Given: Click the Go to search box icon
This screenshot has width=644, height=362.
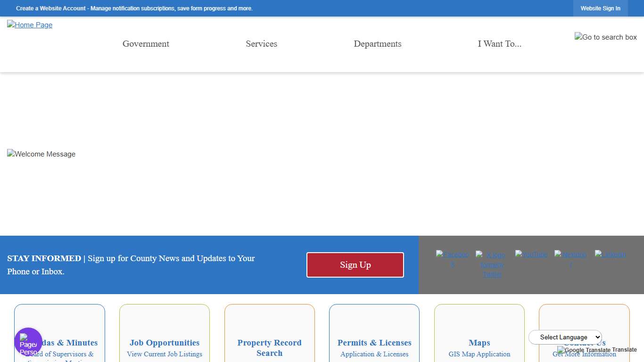Looking at the screenshot, I should click(606, 37).
